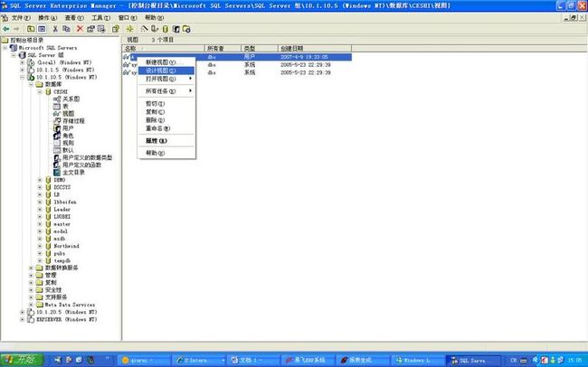
Task: Switch to 文档 1 taskbar window
Action: (253, 361)
